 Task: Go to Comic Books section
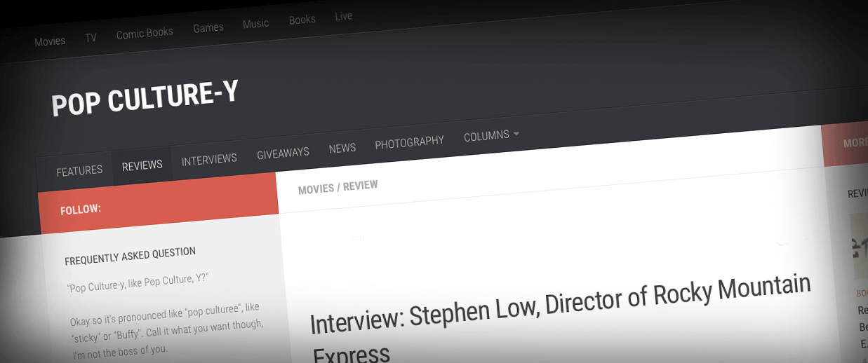pyautogui.click(x=145, y=33)
